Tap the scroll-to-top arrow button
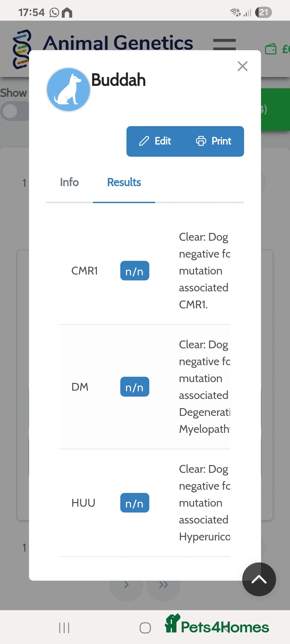Viewport: 290px width, 644px height. pyautogui.click(x=259, y=579)
